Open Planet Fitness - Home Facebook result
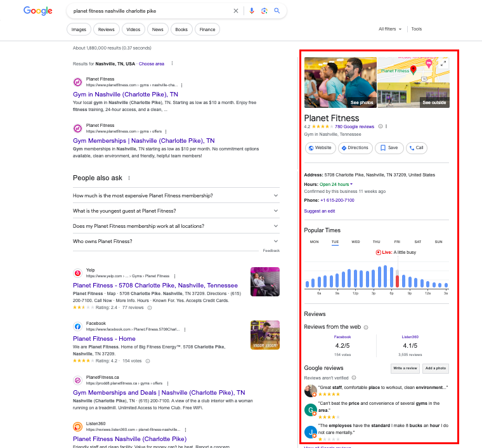The width and height of the screenshot is (482, 448). pyautogui.click(x=104, y=338)
